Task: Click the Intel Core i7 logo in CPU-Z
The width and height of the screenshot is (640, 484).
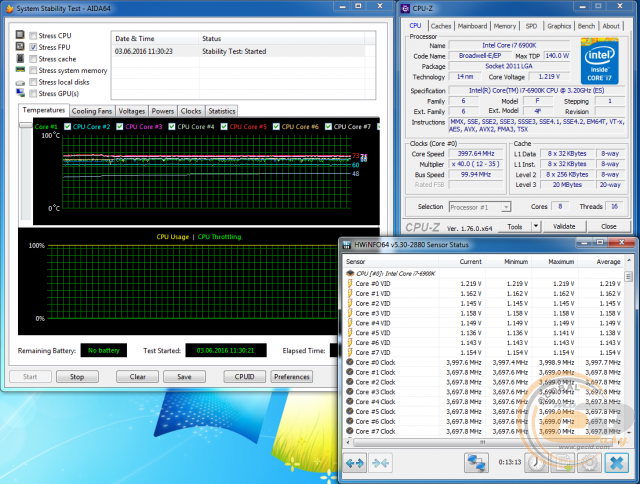Action: [x=600, y=61]
